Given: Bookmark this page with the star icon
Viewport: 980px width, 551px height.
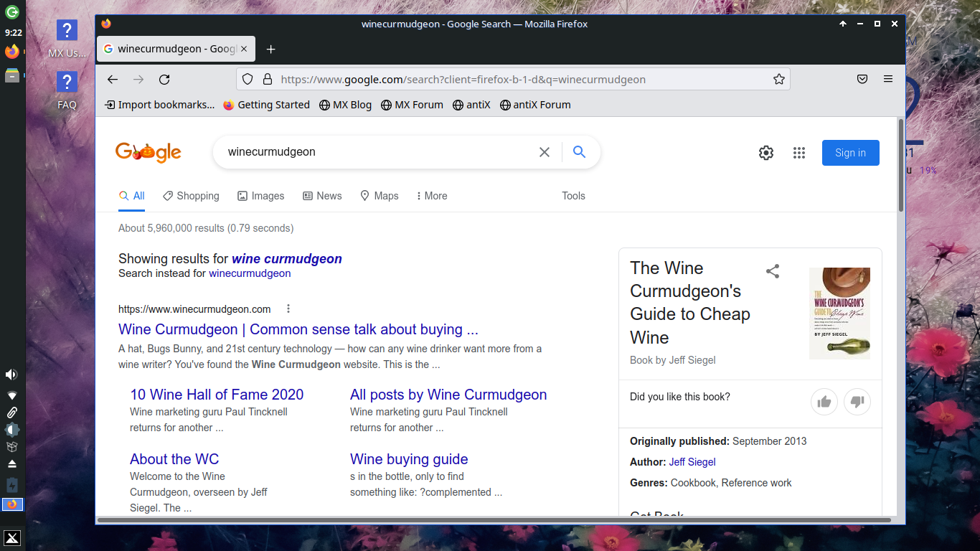Looking at the screenshot, I should click(x=779, y=80).
